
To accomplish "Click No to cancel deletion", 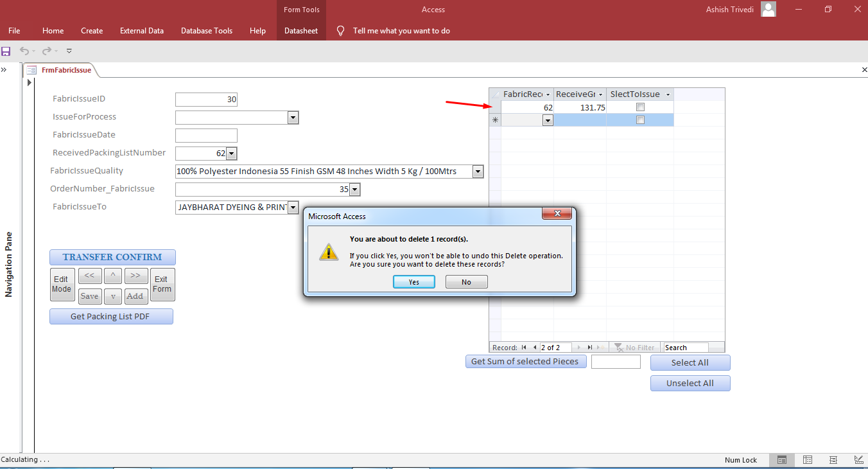I will (466, 282).
